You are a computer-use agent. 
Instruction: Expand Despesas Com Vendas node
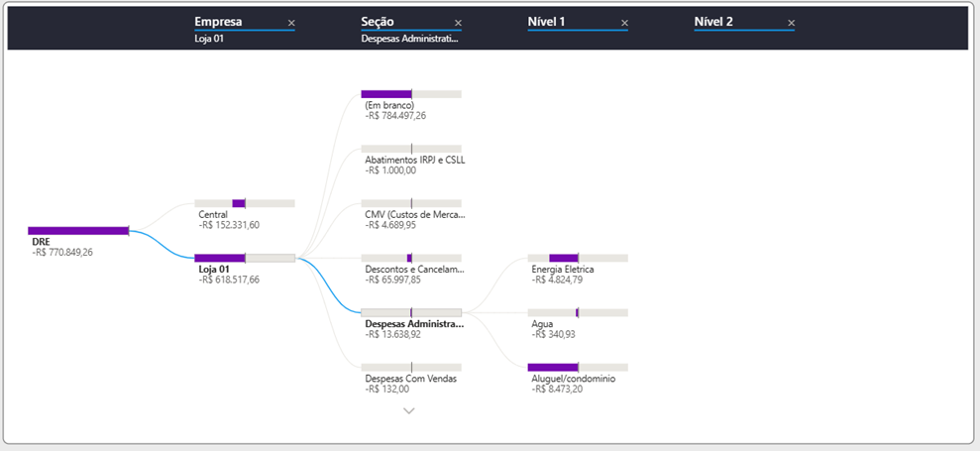coord(411,367)
